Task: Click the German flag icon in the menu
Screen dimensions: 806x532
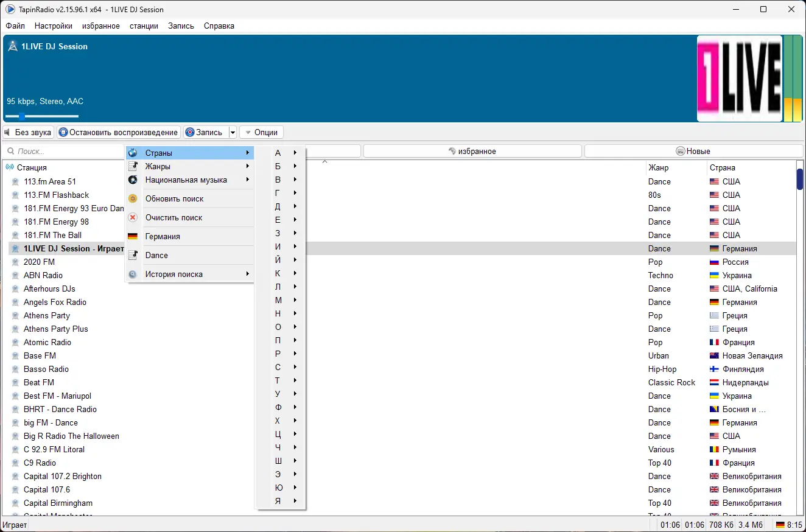Action: tap(133, 236)
